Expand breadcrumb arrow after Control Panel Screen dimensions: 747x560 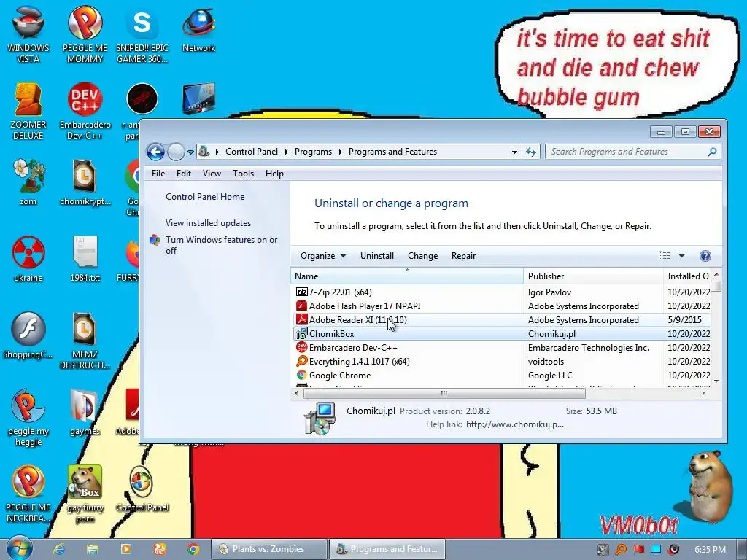pyautogui.click(x=286, y=152)
